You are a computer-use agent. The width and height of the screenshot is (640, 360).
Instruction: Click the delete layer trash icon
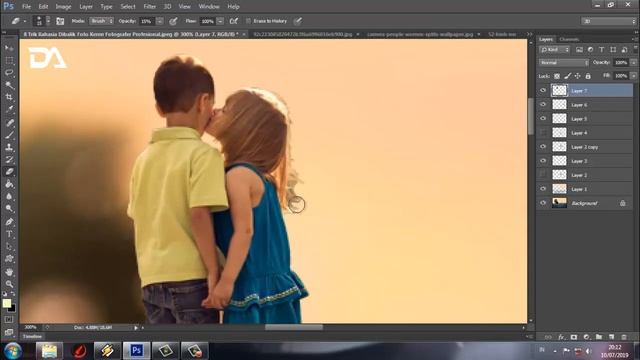click(x=624, y=337)
